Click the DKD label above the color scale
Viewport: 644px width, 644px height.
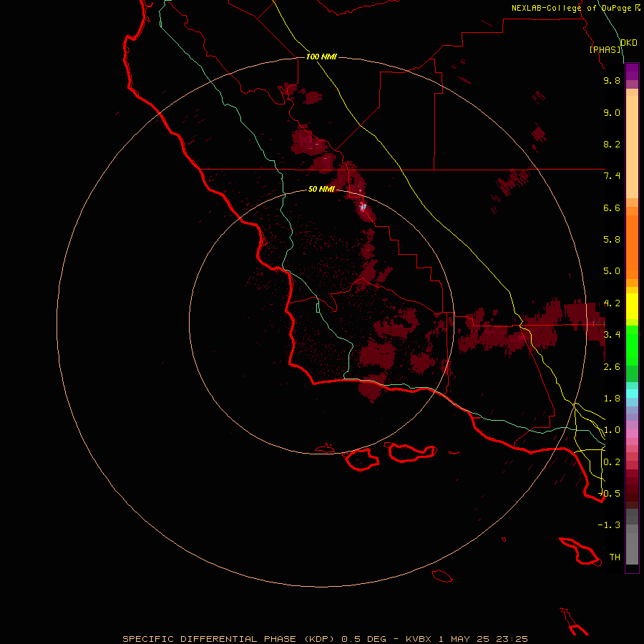[628, 42]
